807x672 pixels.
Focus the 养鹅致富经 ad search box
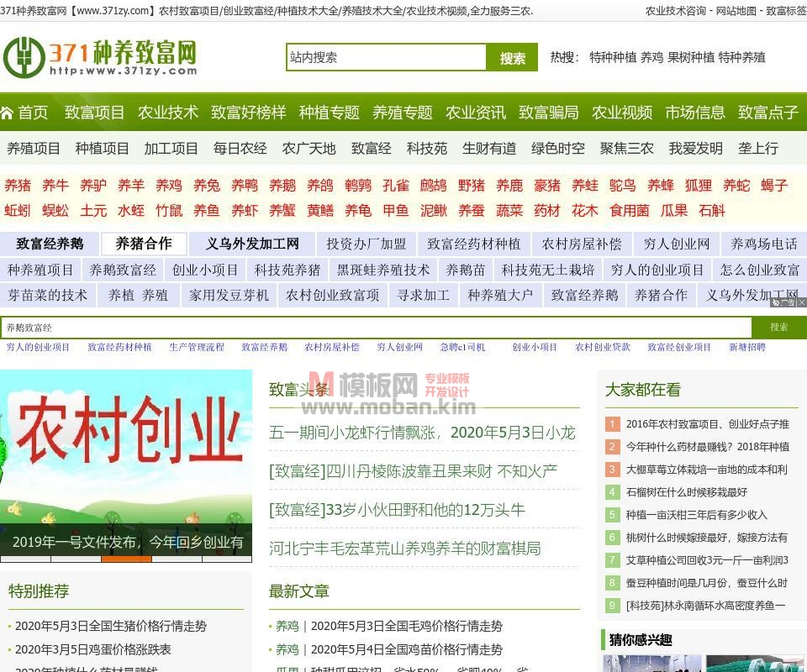[x=377, y=328]
